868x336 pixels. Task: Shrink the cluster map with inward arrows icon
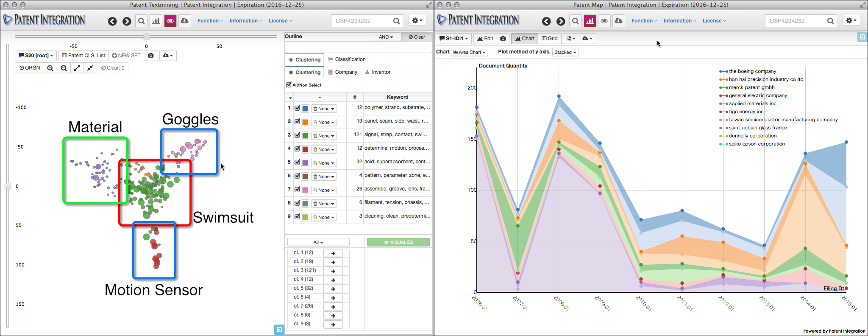pyautogui.click(x=90, y=68)
